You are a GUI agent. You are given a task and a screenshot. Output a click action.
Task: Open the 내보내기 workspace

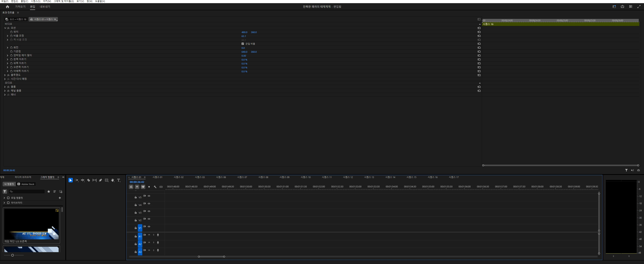click(x=45, y=7)
